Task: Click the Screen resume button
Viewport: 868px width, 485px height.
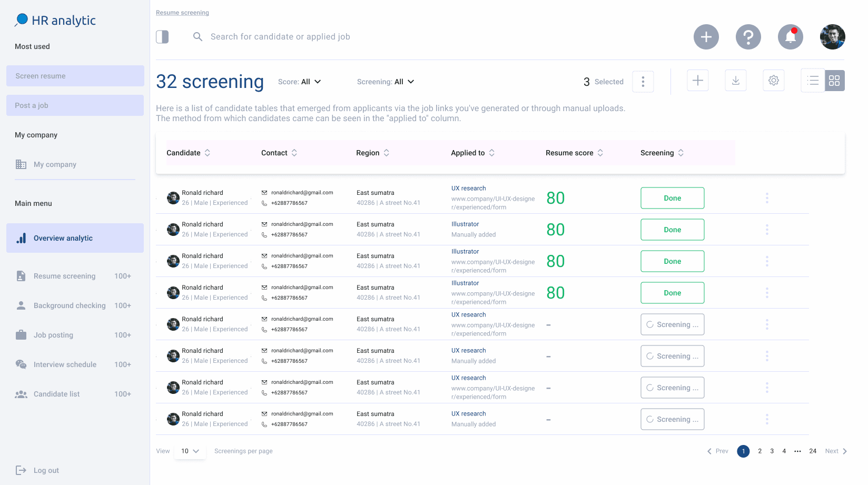Action: 75,76
